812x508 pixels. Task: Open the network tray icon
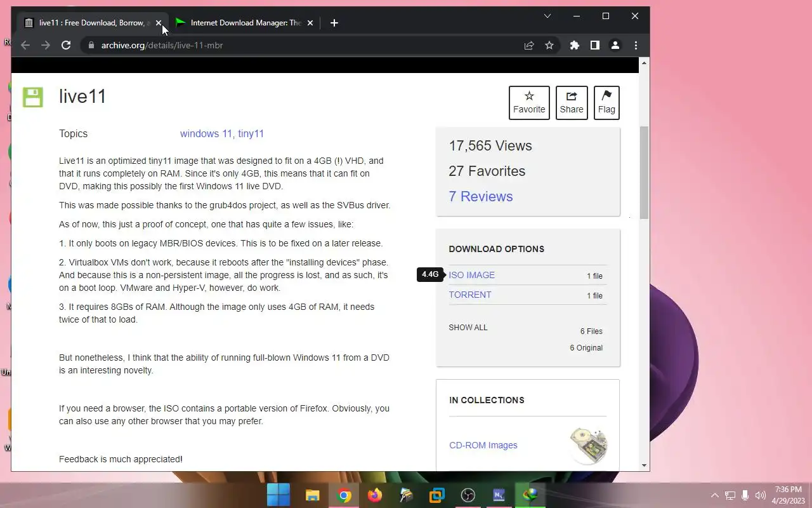[x=730, y=495]
